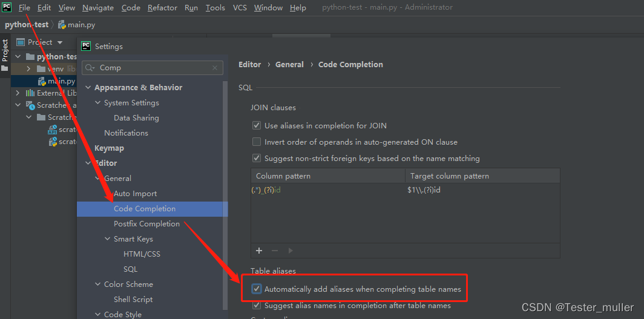
Task: Collapse Smart Keys node arrow
Action: pyautogui.click(x=107, y=239)
